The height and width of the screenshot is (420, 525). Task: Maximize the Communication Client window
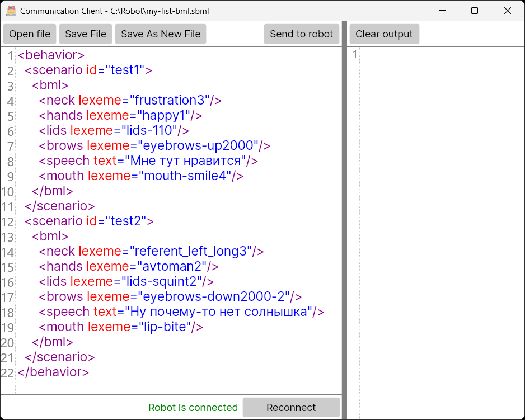475,11
